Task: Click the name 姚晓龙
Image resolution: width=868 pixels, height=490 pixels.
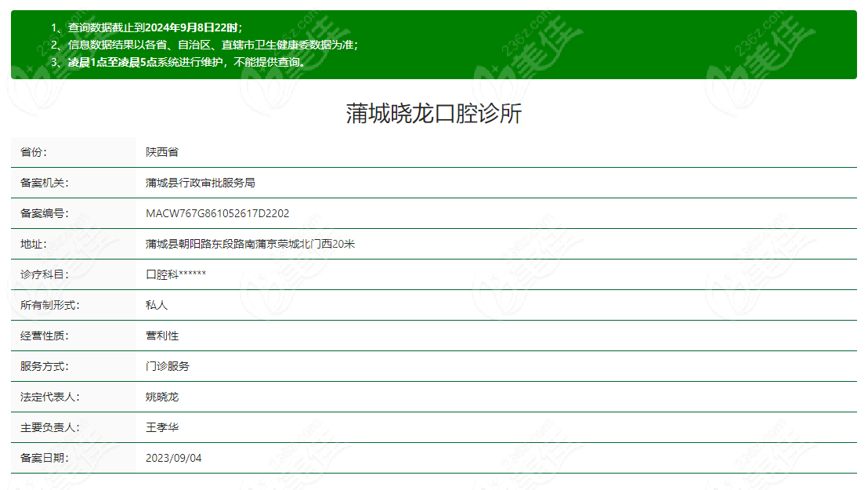Action: point(162,397)
